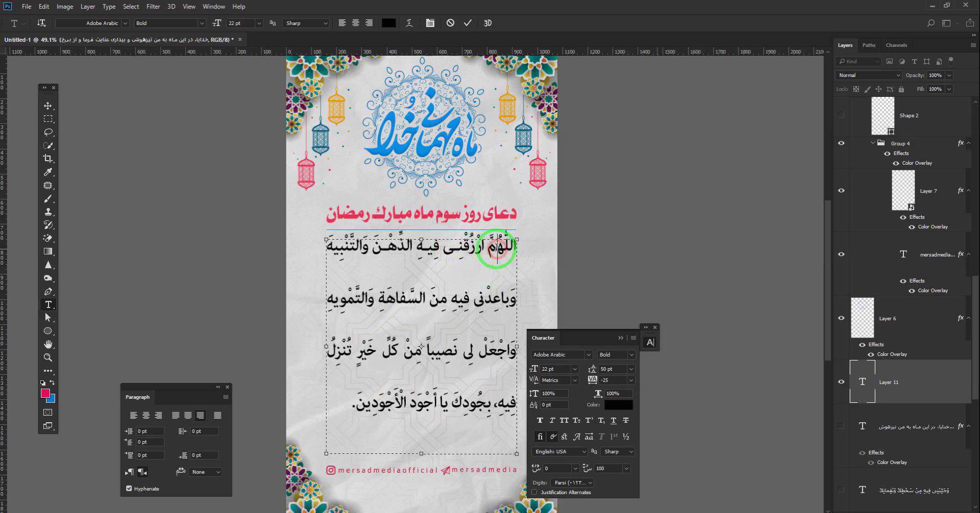This screenshot has height=513, width=980.
Task: Open the Layer menu
Action: (x=88, y=7)
